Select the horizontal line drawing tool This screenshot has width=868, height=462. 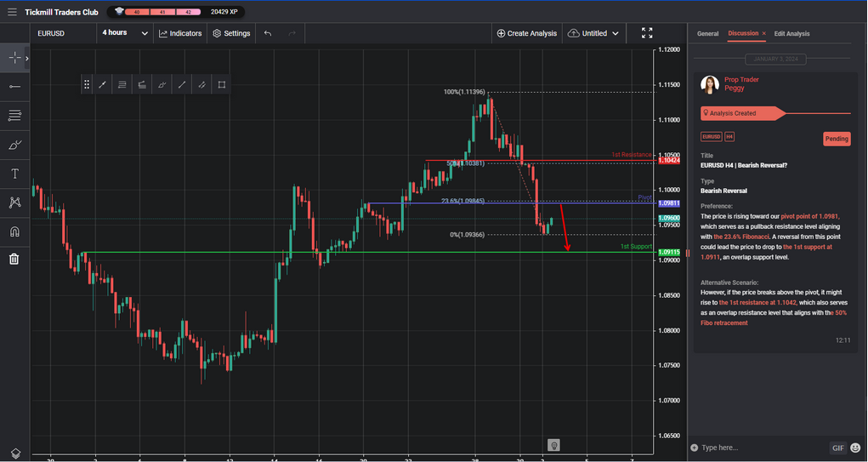[14, 87]
